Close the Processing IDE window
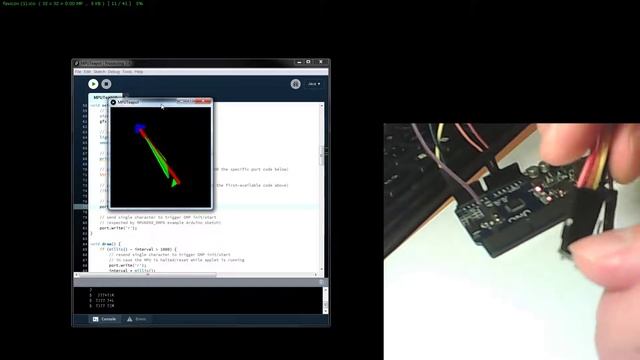Image resolution: width=640 pixels, height=360 pixels. click(321, 62)
